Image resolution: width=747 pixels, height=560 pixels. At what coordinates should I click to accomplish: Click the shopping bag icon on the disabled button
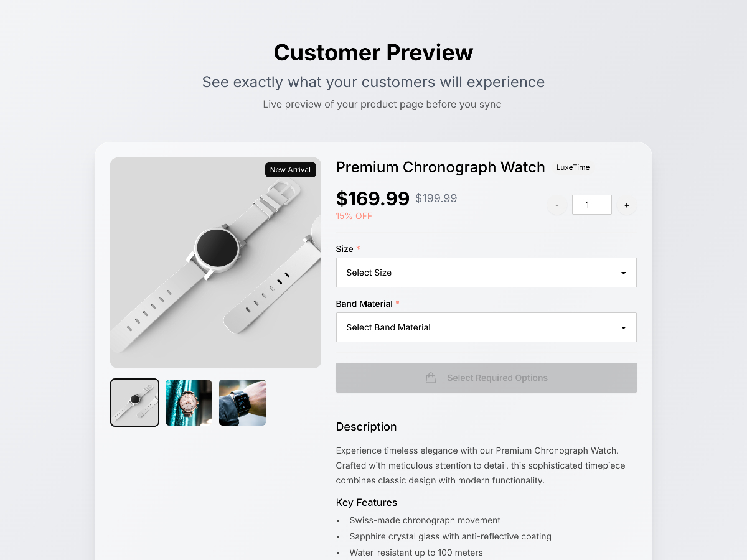coord(430,378)
